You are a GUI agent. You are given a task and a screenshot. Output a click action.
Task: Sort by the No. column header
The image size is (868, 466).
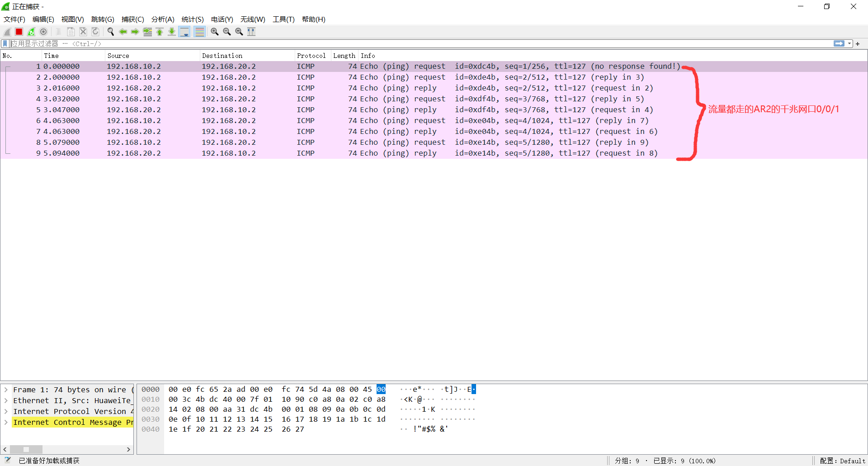pyautogui.click(x=21, y=56)
